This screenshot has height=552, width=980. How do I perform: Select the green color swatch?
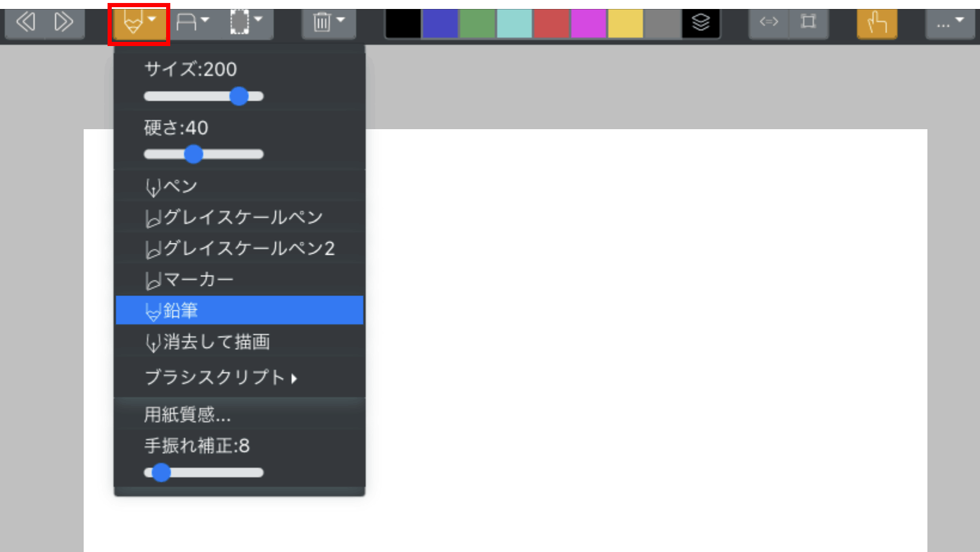tap(477, 23)
